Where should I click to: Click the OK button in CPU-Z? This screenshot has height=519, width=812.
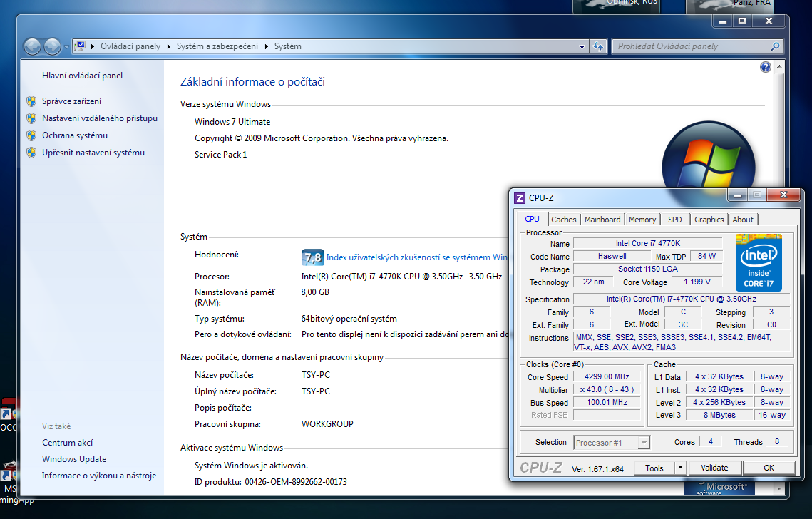[x=769, y=468]
